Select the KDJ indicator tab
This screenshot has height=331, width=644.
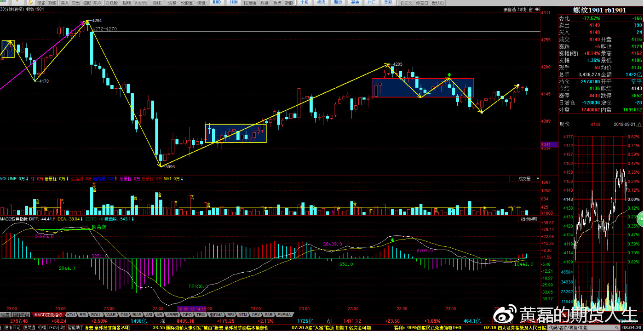(x=71, y=315)
